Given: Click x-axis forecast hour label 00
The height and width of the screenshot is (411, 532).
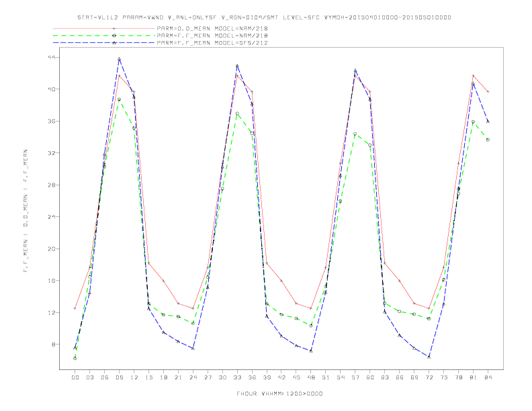Looking at the screenshot, I should pos(75,377).
